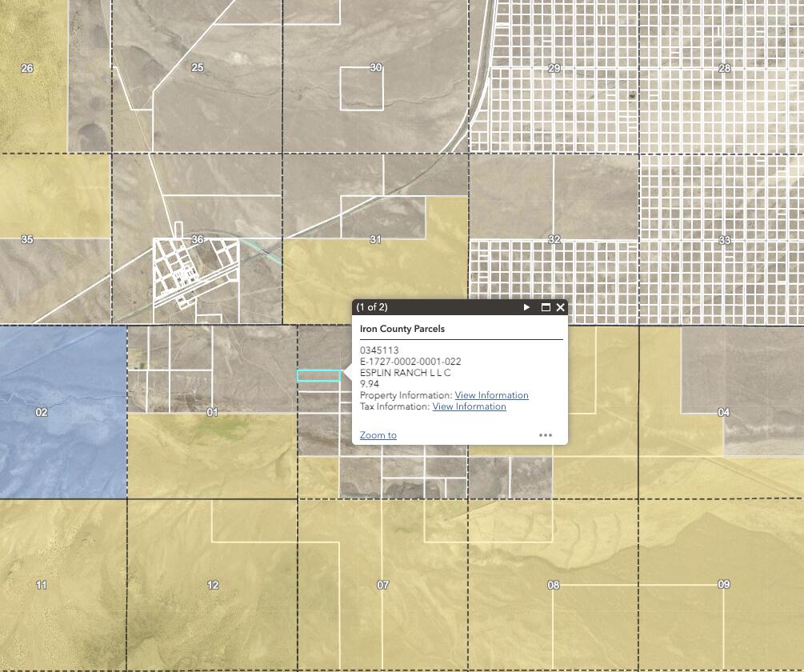The width and height of the screenshot is (804, 672).
Task: Click the section 12 label
Action: tap(213, 586)
